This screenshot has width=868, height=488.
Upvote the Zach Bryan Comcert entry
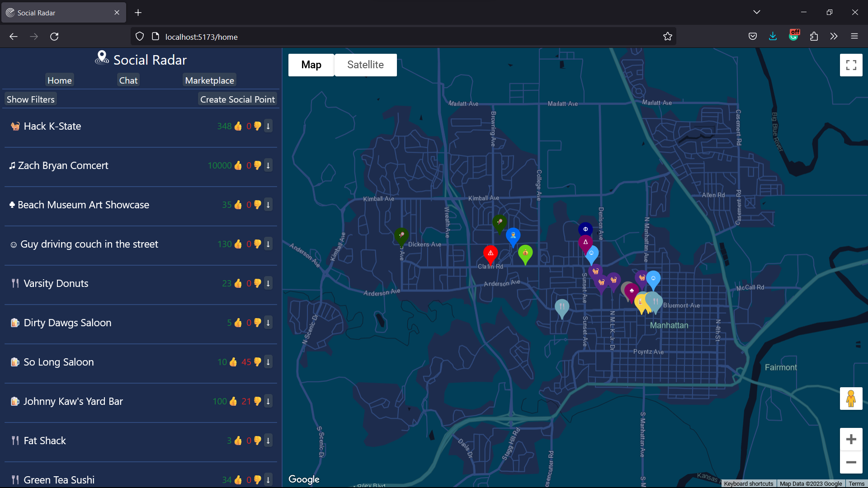click(238, 166)
